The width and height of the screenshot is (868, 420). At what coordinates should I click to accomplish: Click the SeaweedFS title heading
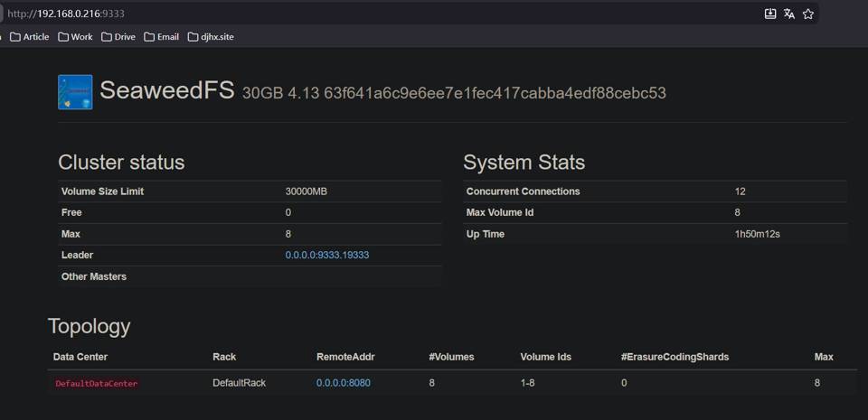167,91
